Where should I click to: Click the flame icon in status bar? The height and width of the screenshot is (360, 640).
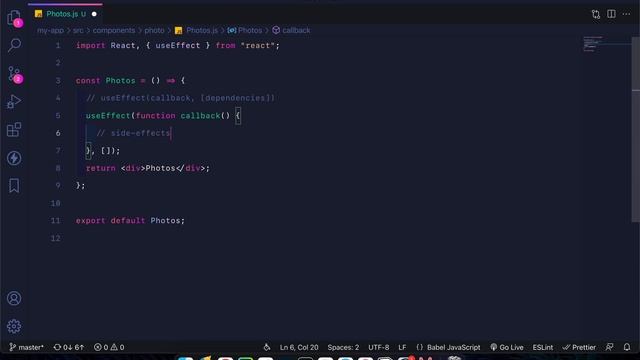tap(267, 347)
